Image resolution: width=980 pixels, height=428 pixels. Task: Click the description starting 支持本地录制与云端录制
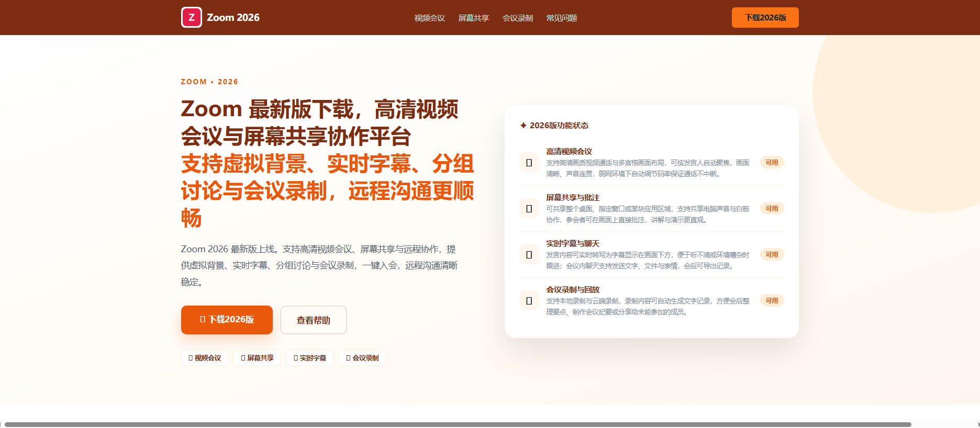pyautogui.click(x=648, y=306)
